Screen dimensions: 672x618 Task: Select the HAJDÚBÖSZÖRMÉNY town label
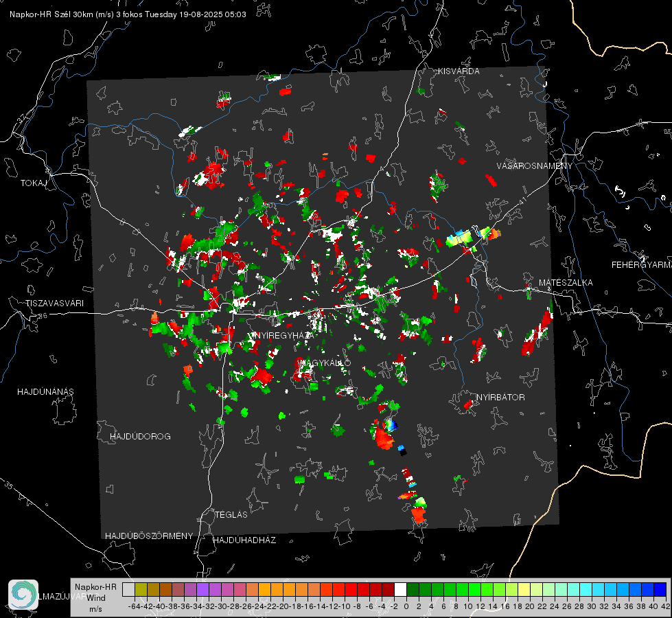[x=149, y=536]
